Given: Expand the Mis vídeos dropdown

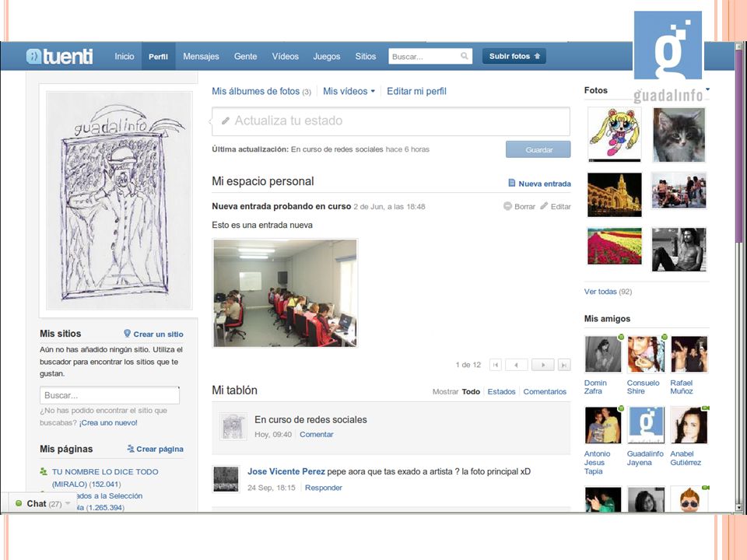Looking at the screenshot, I should click(x=373, y=91).
